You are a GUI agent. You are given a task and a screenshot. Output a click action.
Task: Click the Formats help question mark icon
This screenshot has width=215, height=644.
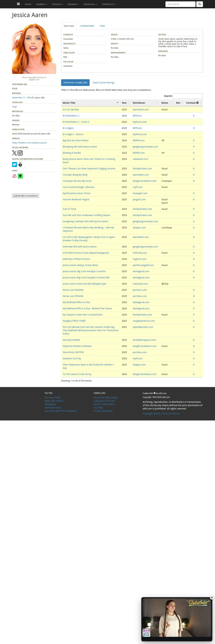[x=197, y=103]
